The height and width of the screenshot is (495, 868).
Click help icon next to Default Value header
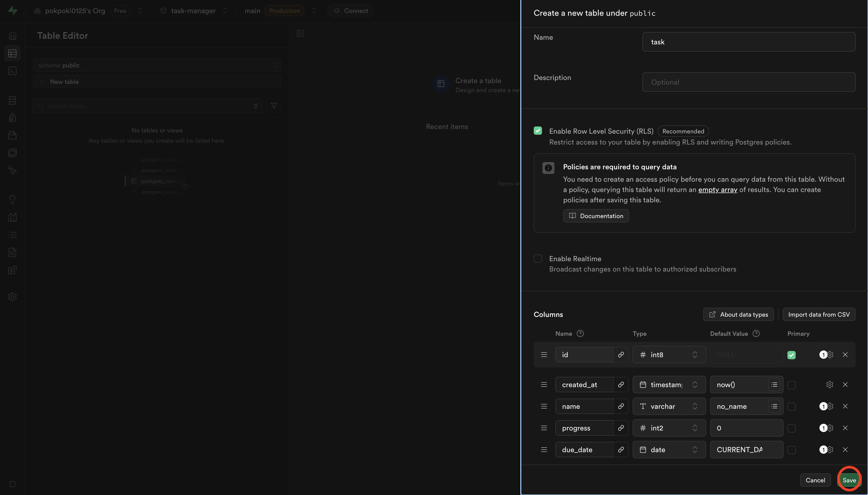756,333
